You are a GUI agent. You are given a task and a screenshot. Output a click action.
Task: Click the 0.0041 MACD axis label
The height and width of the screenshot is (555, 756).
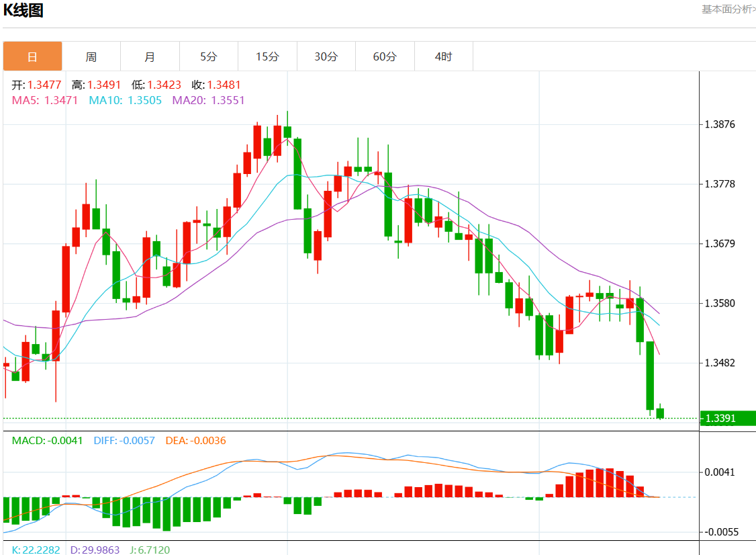[720, 472]
